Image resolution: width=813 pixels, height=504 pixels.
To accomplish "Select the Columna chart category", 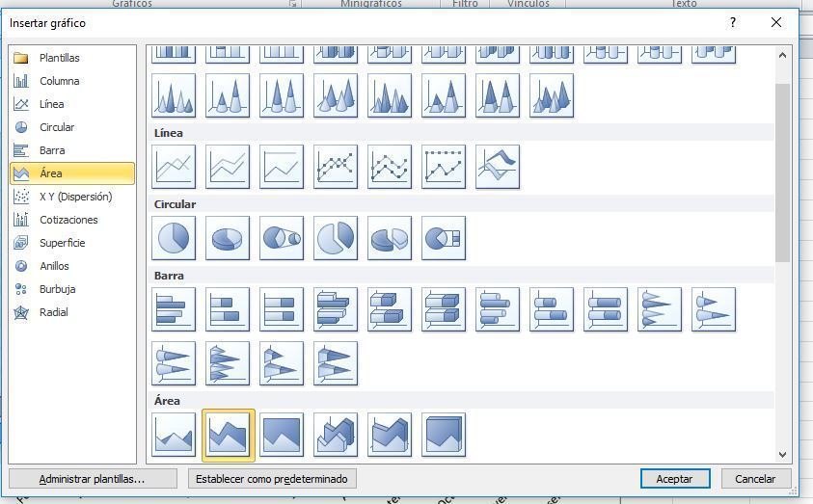I will 71,81.
